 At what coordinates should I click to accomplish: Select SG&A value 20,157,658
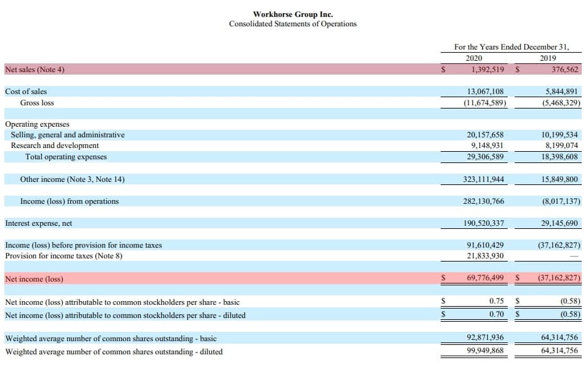485,135
